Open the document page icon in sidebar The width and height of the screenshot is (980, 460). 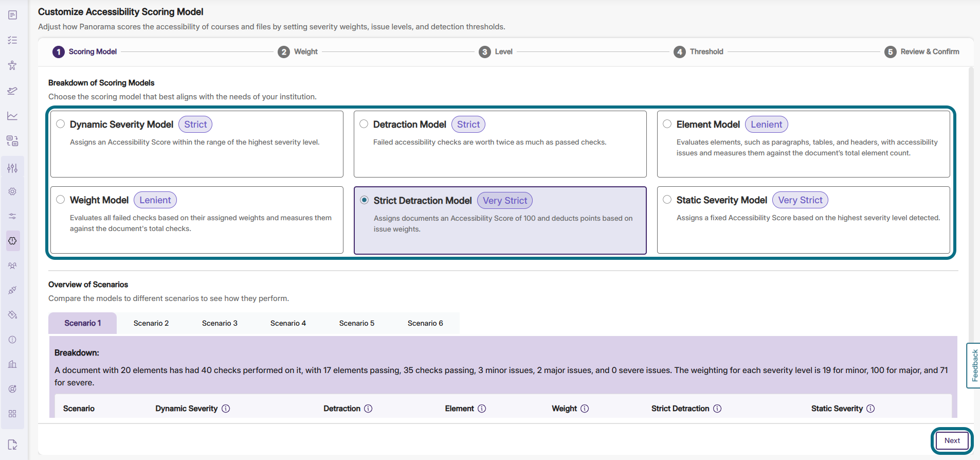[x=12, y=15]
